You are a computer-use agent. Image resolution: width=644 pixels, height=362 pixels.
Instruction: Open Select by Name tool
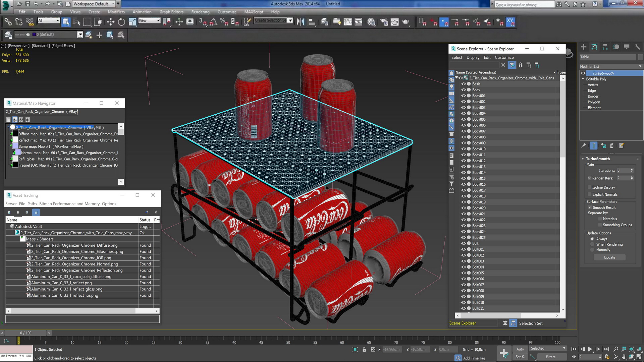(76, 22)
